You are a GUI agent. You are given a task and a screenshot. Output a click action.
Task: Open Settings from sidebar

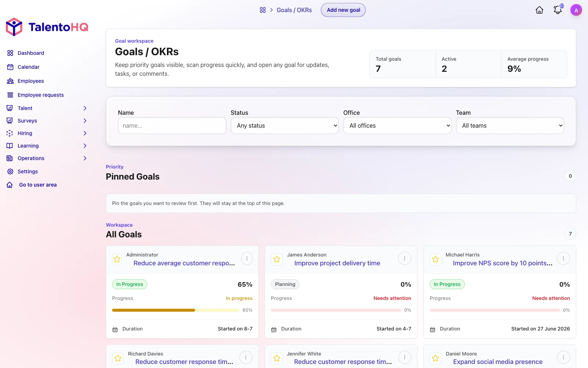coord(28,171)
